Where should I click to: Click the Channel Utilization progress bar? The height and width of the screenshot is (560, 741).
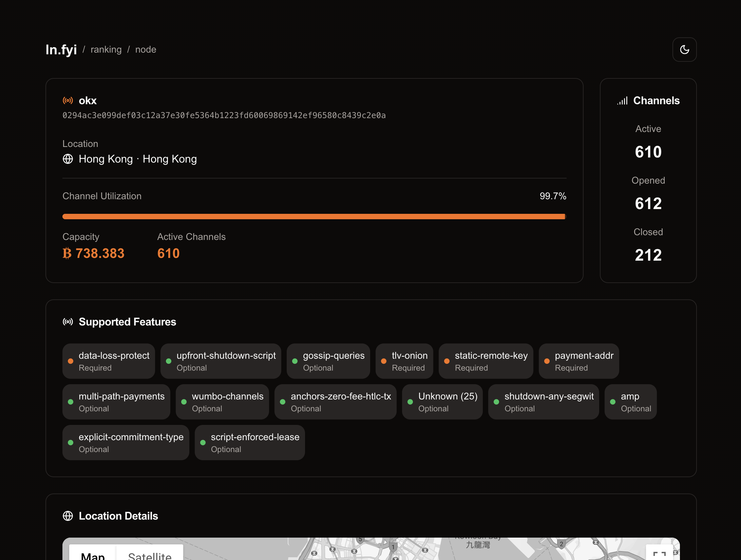pyautogui.click(x=315, y=217)
